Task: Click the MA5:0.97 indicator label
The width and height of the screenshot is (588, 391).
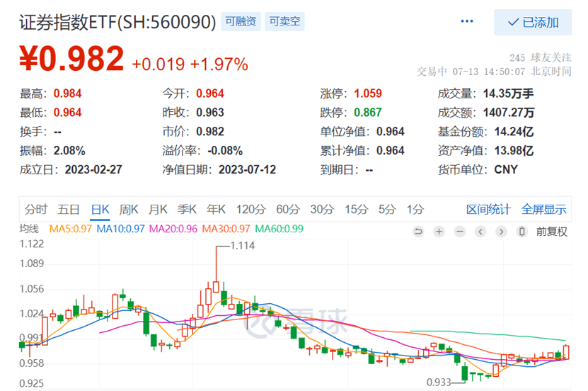Action: coord(71,229)
